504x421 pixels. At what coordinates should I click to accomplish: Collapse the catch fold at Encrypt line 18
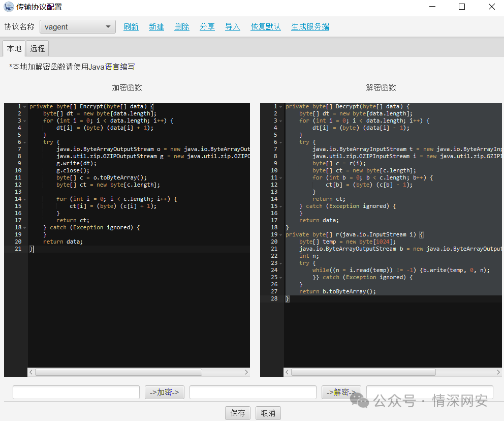(25, 228)
